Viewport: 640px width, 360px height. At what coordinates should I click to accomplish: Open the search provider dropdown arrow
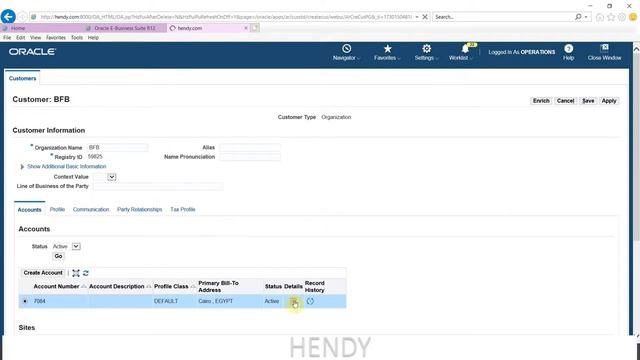[x=586, y=17]
